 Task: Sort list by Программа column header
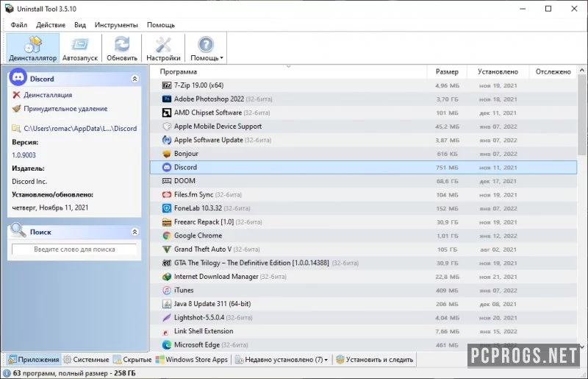click(178, 71)
